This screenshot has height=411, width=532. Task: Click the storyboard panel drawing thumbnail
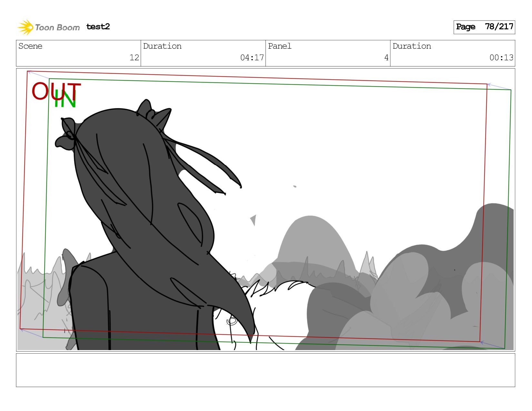click(x=266, y=210)
